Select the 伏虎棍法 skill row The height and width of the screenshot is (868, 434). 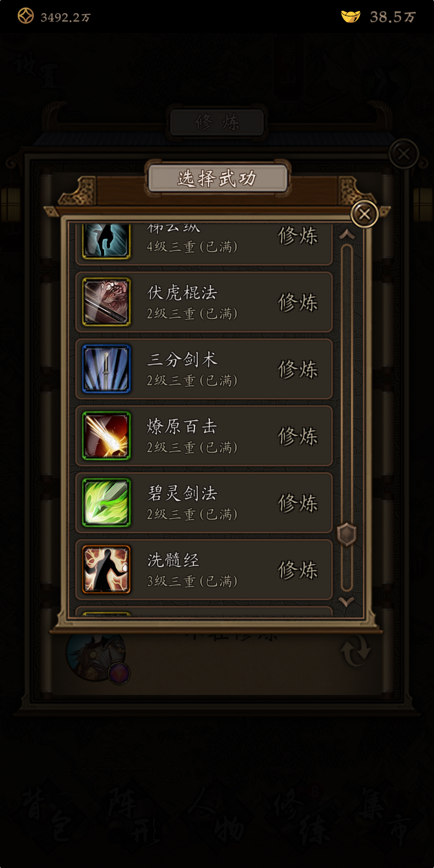point(204,302)
